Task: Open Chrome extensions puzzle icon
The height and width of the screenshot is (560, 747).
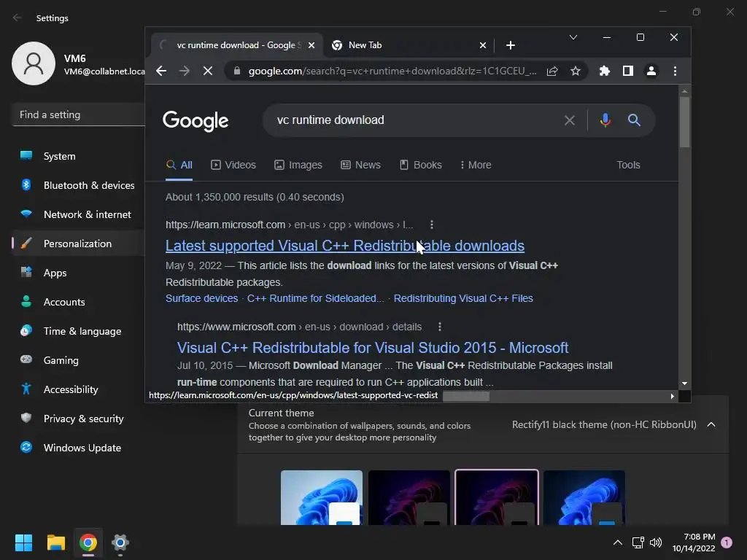Action: point(605,71)
